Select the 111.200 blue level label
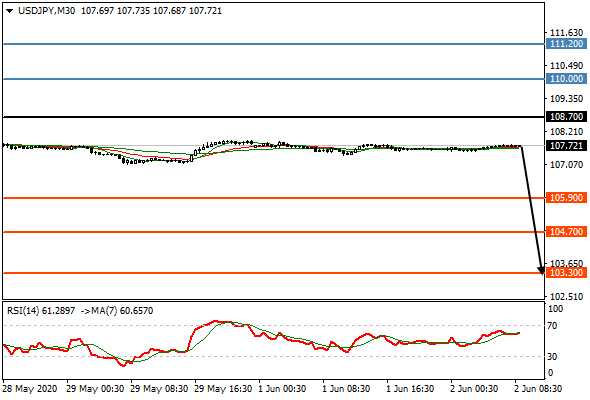Viewport: 590px width, 400px height. (x=566, y=44)
